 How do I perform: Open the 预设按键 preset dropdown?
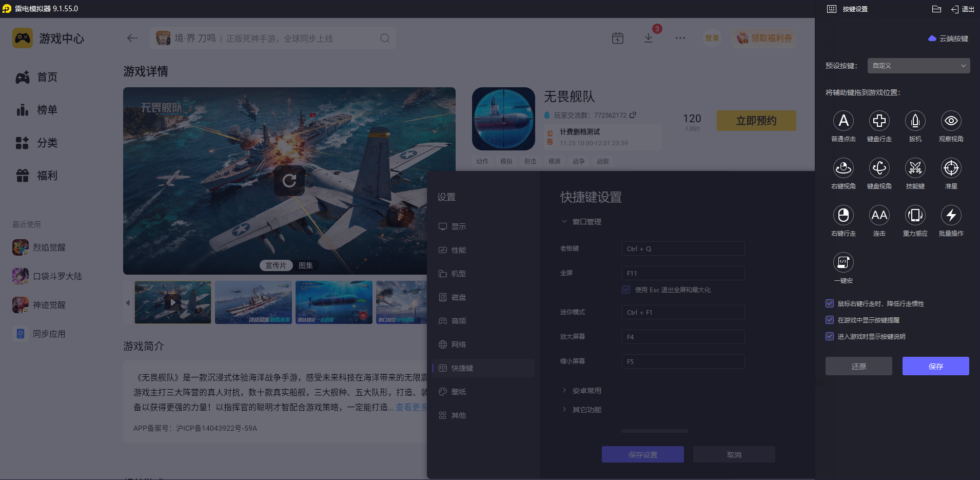pos(918,66)
